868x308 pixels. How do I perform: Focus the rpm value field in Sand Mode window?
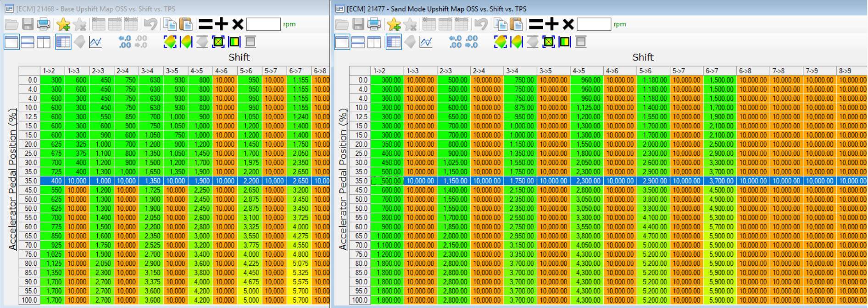pyautogui.click(x=594, y=24)
